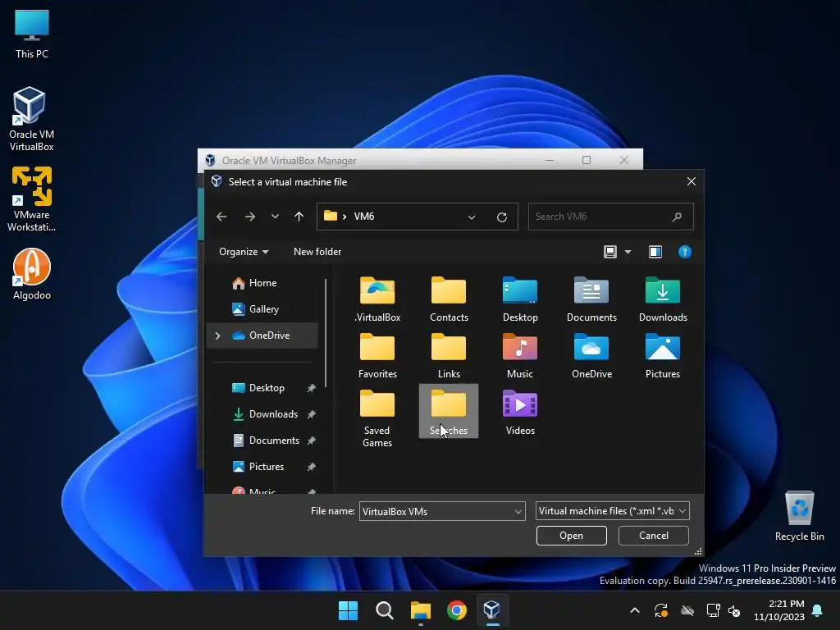
Task: Select Home in navigation pane
Action: (263, 283)
